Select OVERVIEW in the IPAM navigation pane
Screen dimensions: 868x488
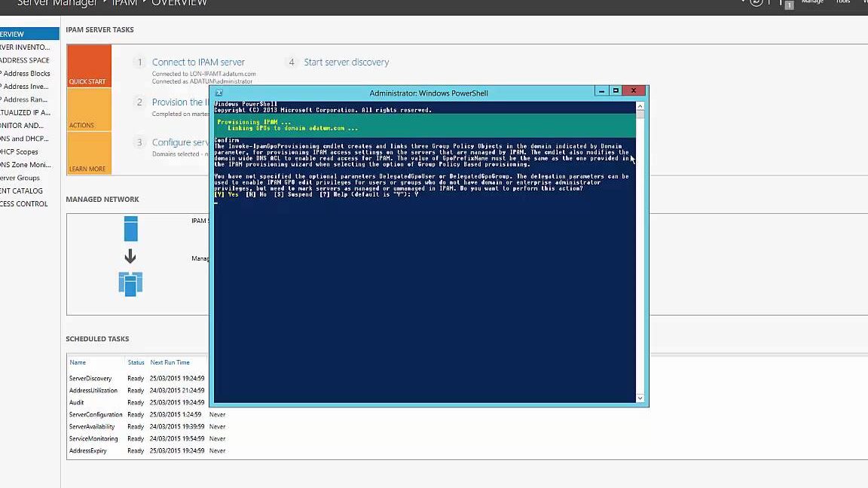click(15, 33)
